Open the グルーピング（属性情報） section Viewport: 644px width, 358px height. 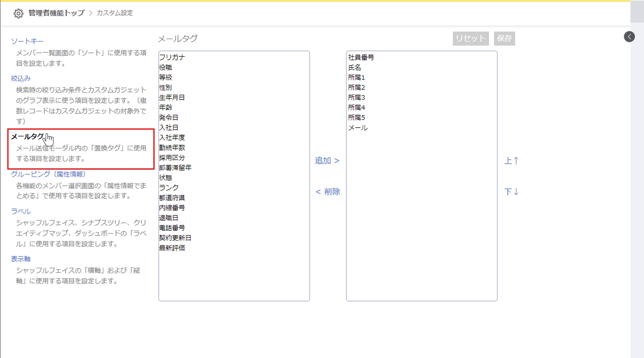pyautogui.click(x=48, y=174)
